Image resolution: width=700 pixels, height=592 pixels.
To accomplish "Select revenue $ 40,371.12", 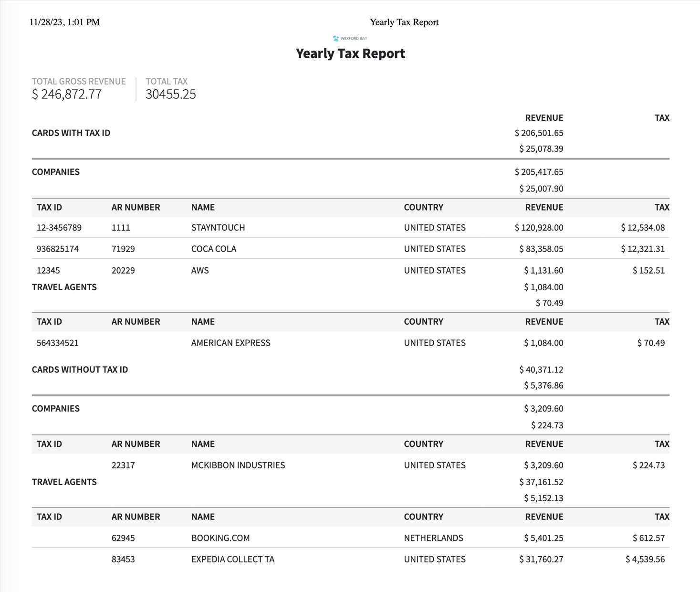I will (541, 370).
